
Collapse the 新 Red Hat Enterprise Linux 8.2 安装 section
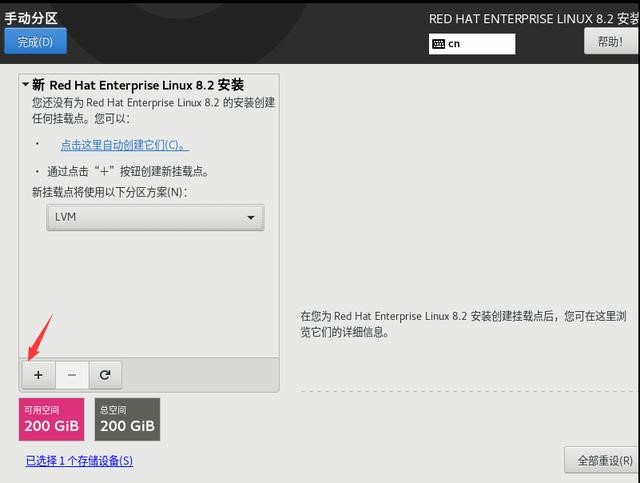click(26, 85)
